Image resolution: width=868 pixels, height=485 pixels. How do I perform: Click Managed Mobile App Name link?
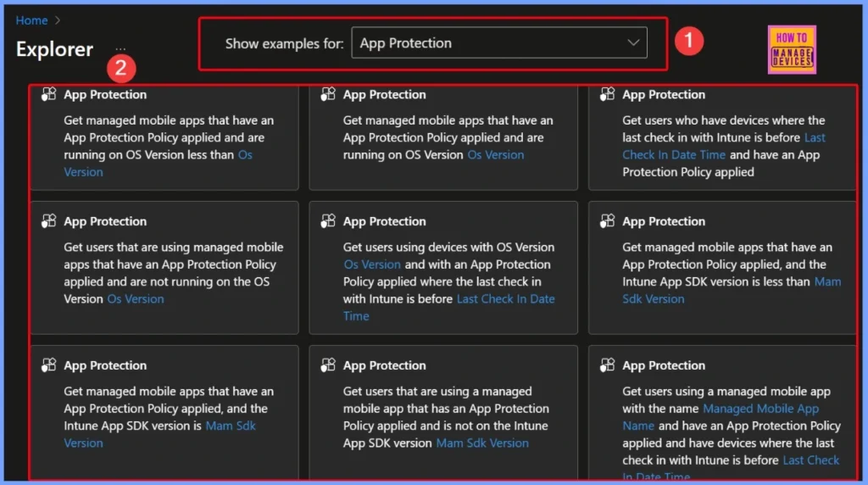[x=760, y=409]
